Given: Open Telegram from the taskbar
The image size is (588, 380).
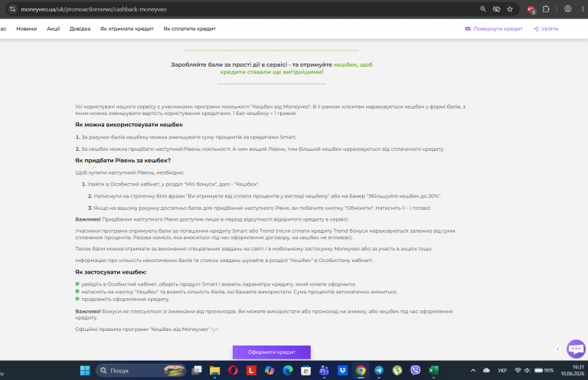Looking at the screenshot, I should 379,371.
